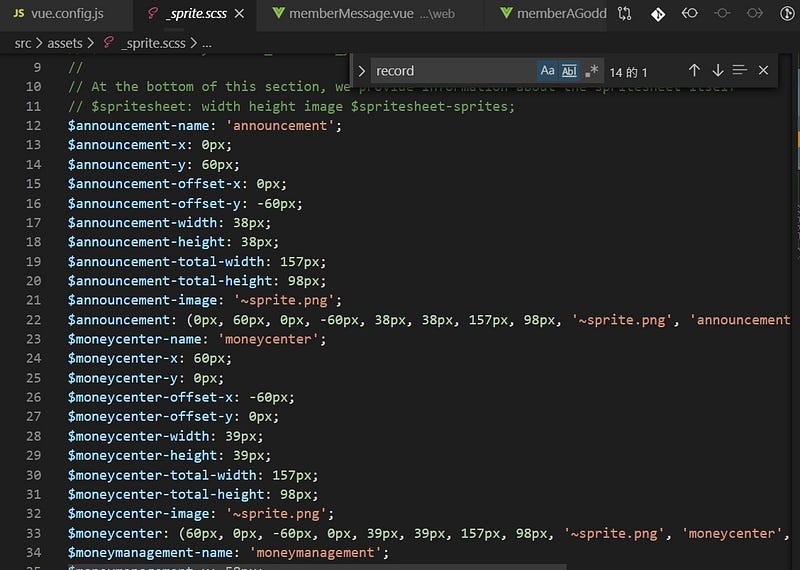Go to previous find match arrow
This screenshot has width=800, height=570.
coord(694,71)
